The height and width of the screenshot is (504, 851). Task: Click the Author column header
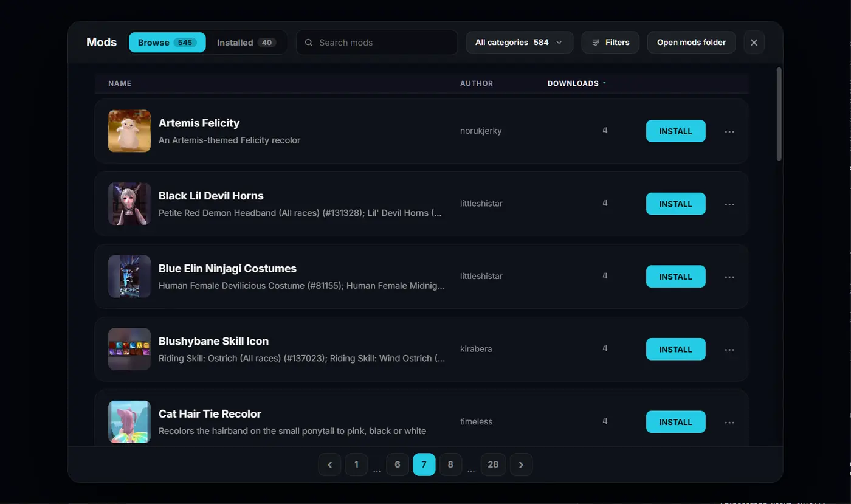point(477,83)
